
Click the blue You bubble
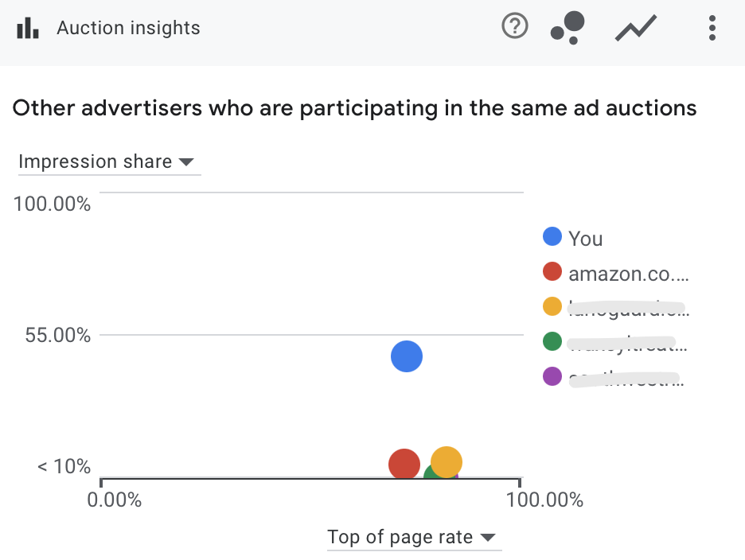[406, 356]
